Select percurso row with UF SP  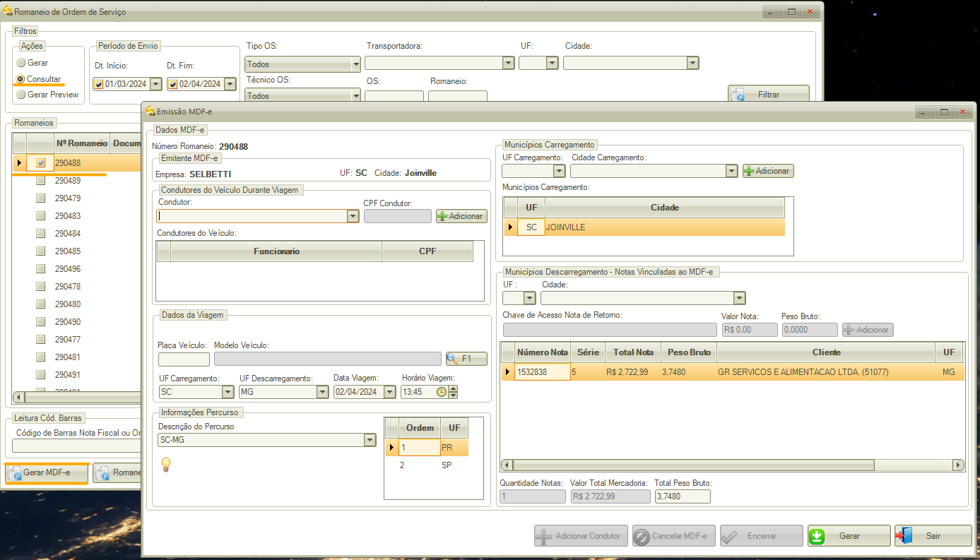(427, 465)
